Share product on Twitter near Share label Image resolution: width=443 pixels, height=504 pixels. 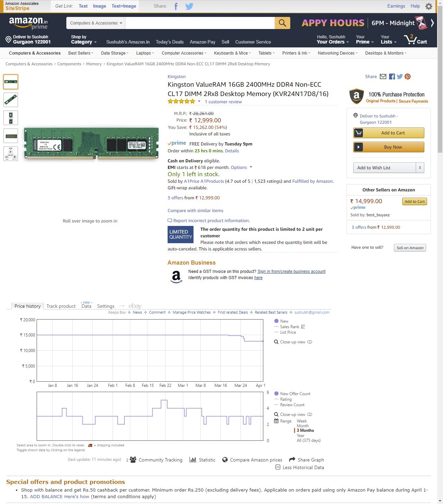pyautogui.click(x=400, y=77)
